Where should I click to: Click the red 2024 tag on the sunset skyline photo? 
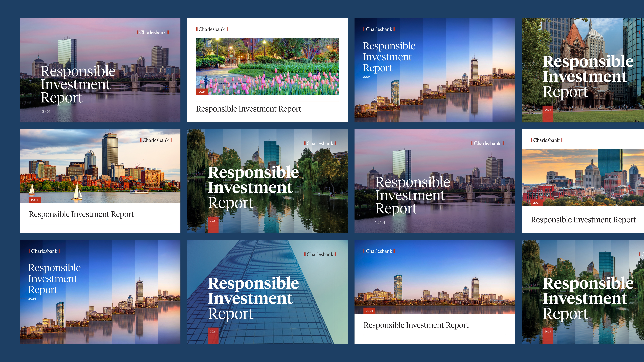(537, 203)
